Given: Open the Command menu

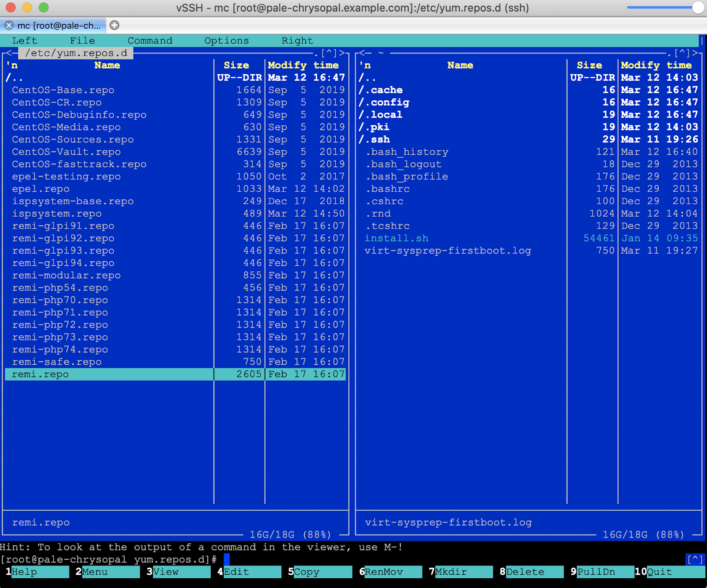Looking at the screenshot, I should tap(150, 41).
